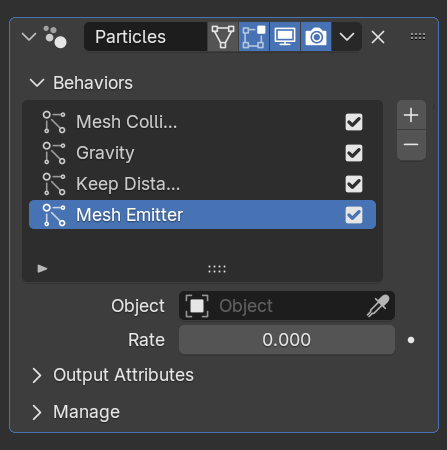
Task: Expand the Manage section
Action: 37,412
